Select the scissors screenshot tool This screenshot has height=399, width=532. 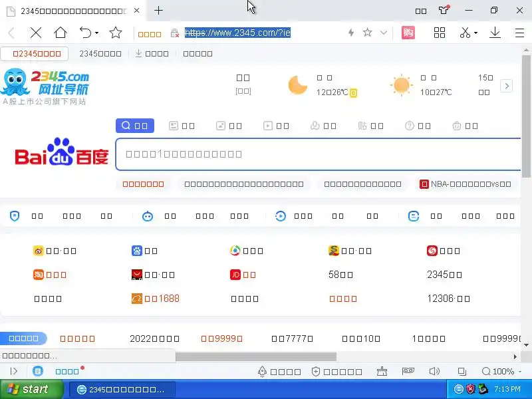click(x=465, y=33)
